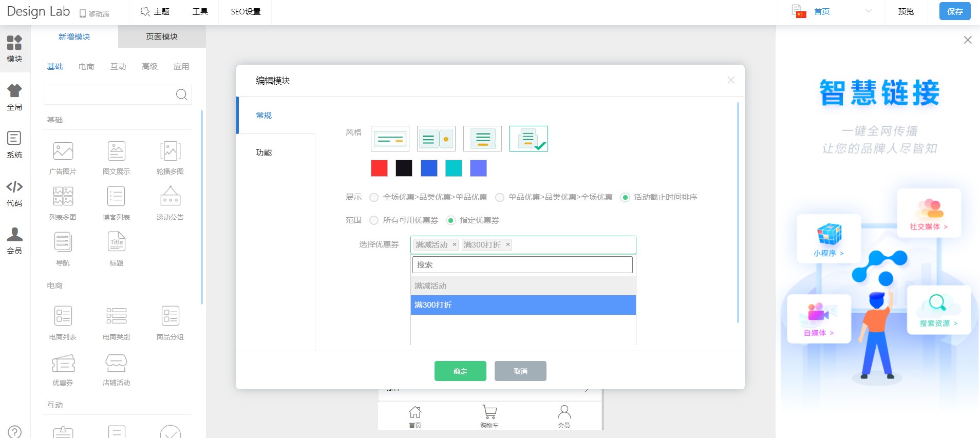Switch to the 新增模块 tab
980x438 pixels.
pyautogui.click(x=74, y=36)
